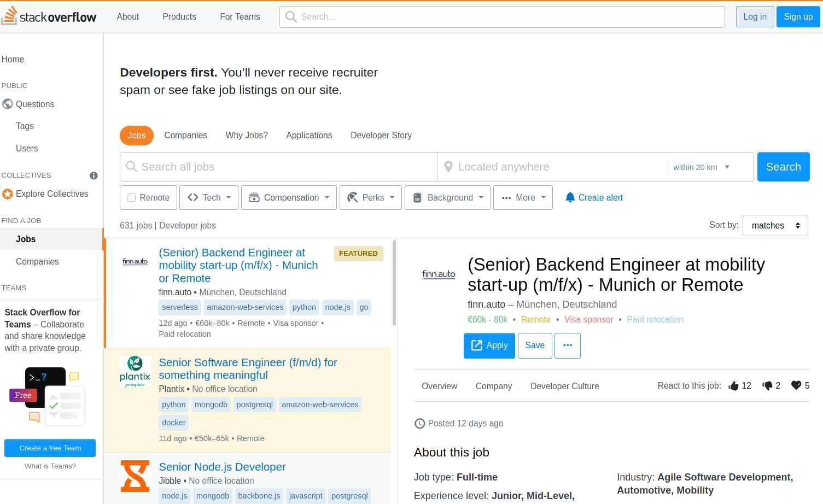Click the clock icon beside Posted 12 days ago
Image resolution: width=823 pixels, height=504 pixels.
(x=419, y=424)
